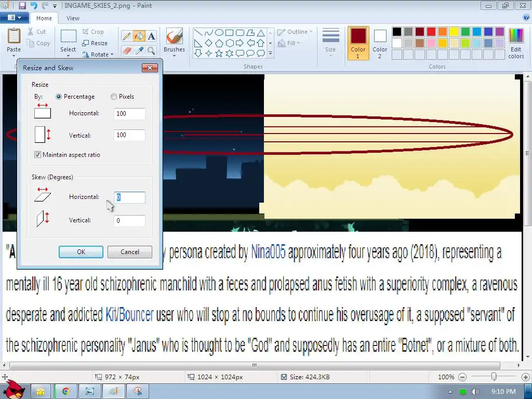Click Cancel in Resize and Skew
The image size is (532, 399).
130,252
